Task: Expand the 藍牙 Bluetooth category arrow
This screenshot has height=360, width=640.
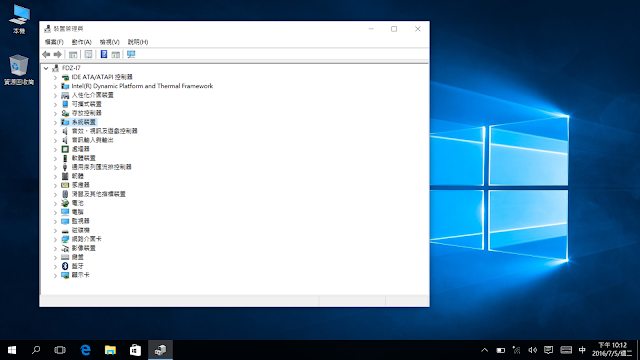Action: coord(55,266)
